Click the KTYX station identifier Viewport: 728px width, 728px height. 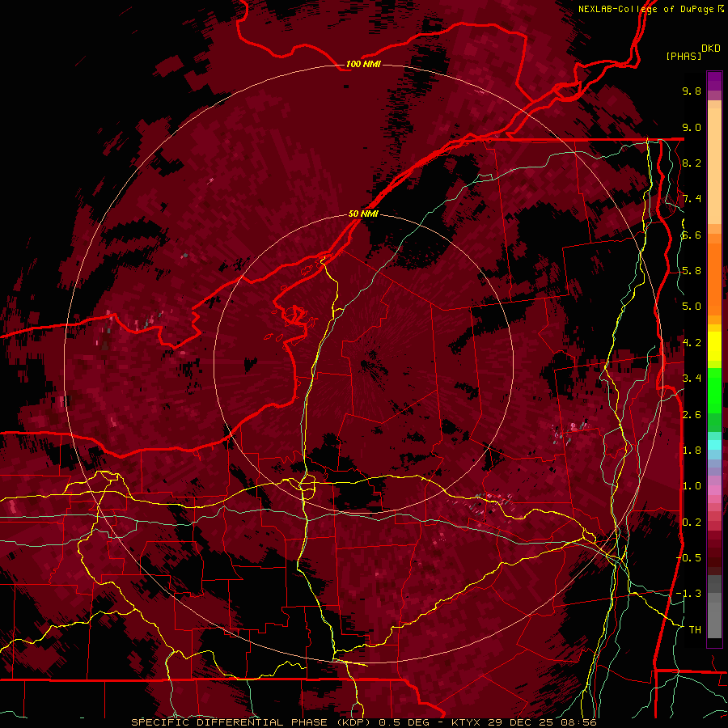[465, 722]
